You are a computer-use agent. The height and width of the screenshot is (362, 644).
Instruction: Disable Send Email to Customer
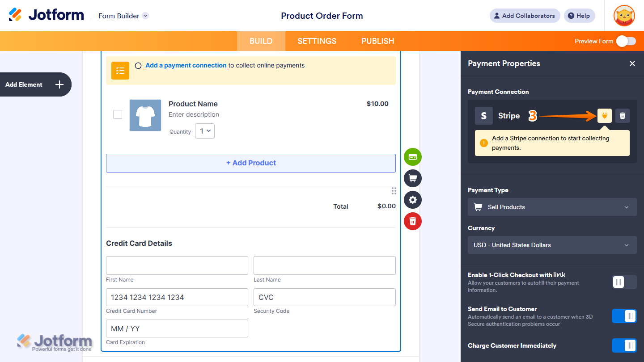[624, 316]
